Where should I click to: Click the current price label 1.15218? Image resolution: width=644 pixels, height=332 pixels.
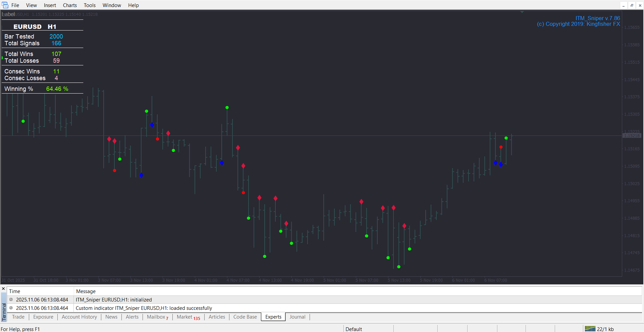coord(632,135)
